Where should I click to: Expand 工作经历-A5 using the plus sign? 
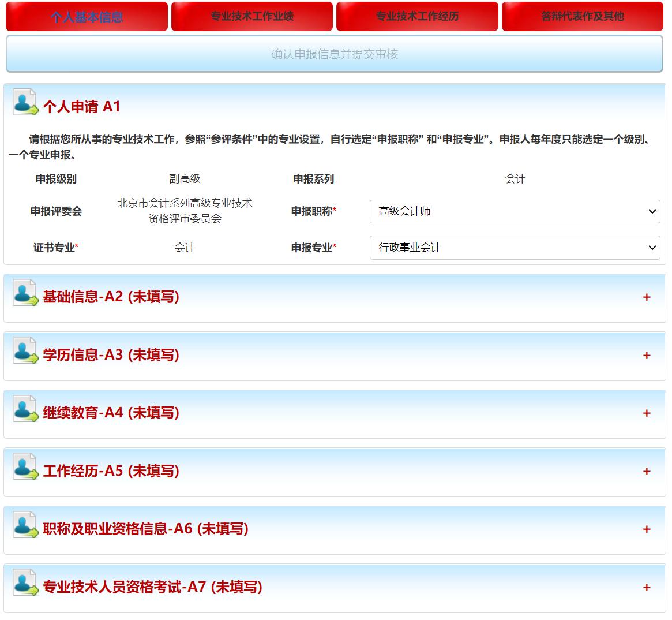pyautogui.click(x=646, y=472)
